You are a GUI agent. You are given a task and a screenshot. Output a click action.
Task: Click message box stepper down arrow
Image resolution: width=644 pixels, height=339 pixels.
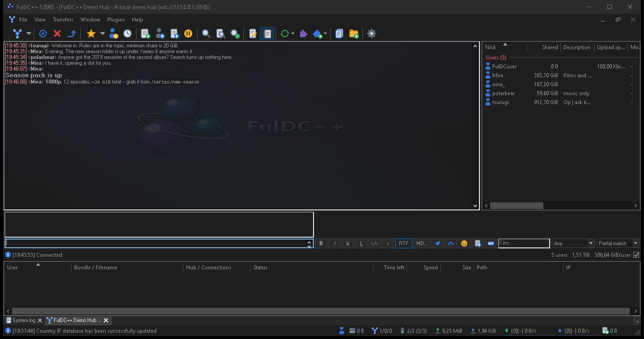point(309,246)
